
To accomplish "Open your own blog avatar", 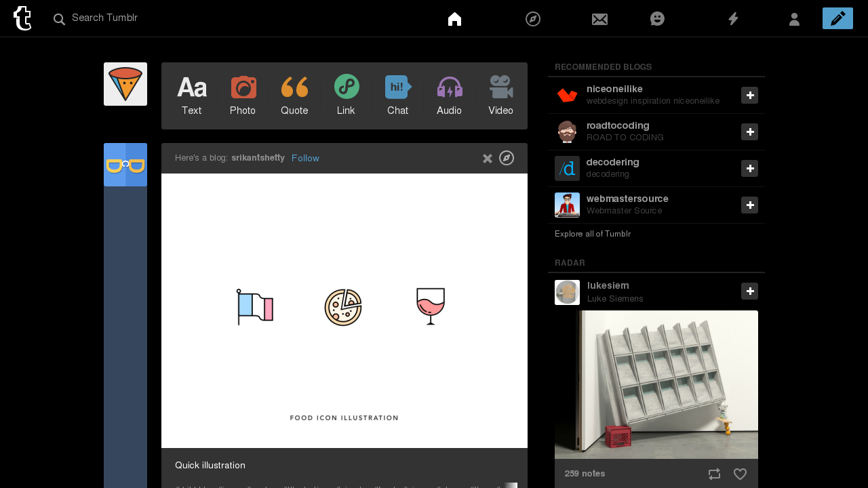I will [x=125, y=84].
